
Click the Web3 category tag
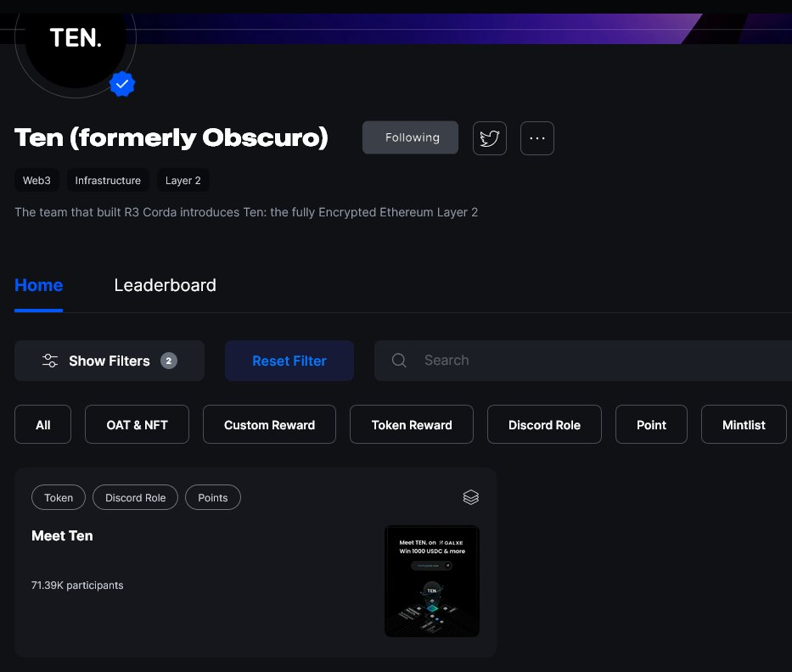pos(37,180)
